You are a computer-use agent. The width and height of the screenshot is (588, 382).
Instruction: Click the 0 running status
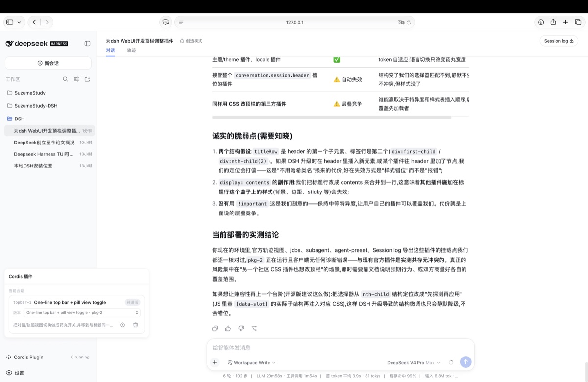point(80,357)
